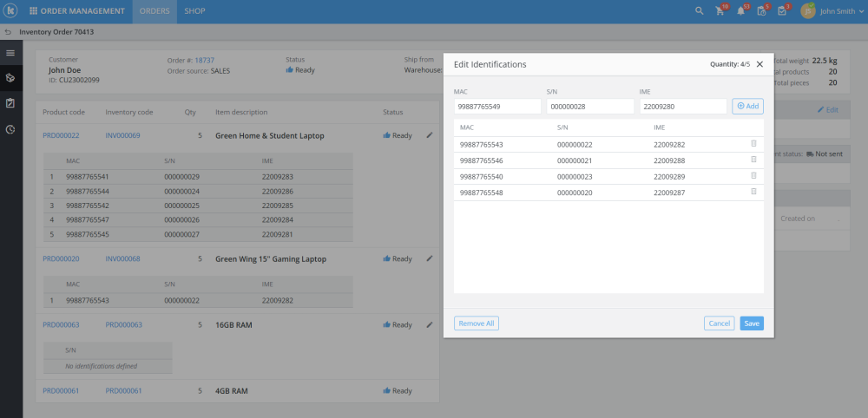Open the search magnifier icon
The image size is (868, 418).
tap(699, 11)
